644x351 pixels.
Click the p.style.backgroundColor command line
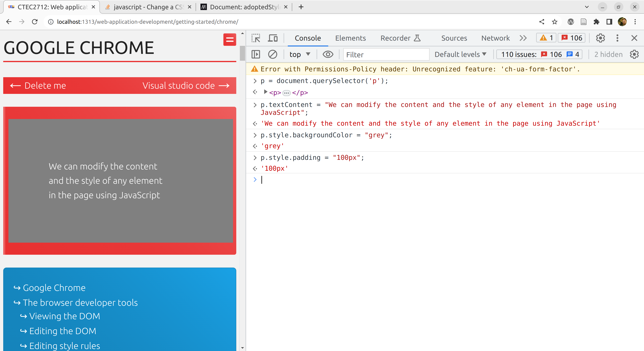click(x=326, y=135)
